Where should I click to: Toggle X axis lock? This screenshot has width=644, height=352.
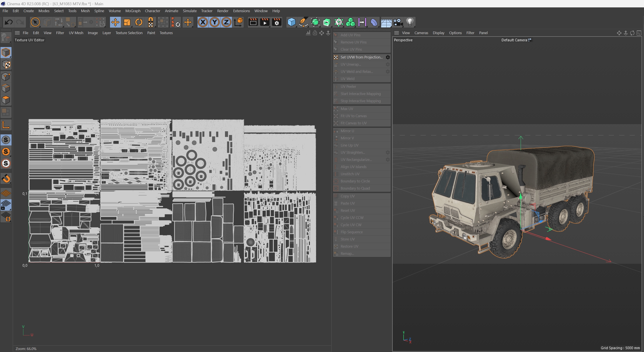[203, 22]
